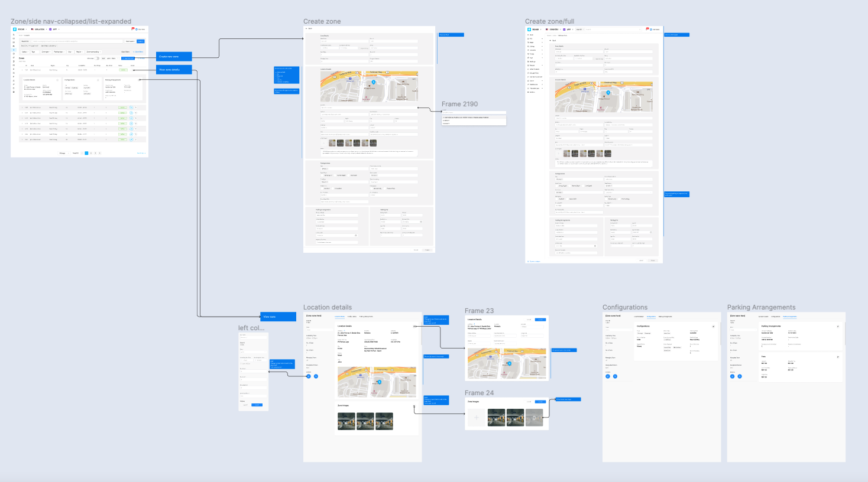
Task: Click the first zone image thumbnail in Location details
Action: [346, 421]
